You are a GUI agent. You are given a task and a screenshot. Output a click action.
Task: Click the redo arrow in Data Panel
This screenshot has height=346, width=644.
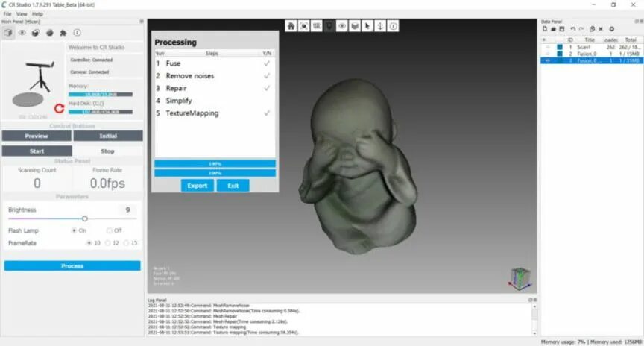click(581, 29)
